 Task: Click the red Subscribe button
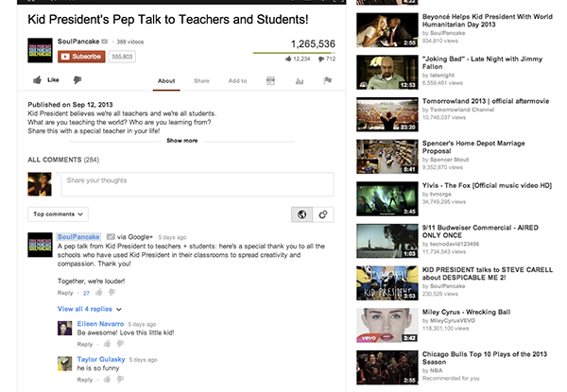click(x=81, y=57)
